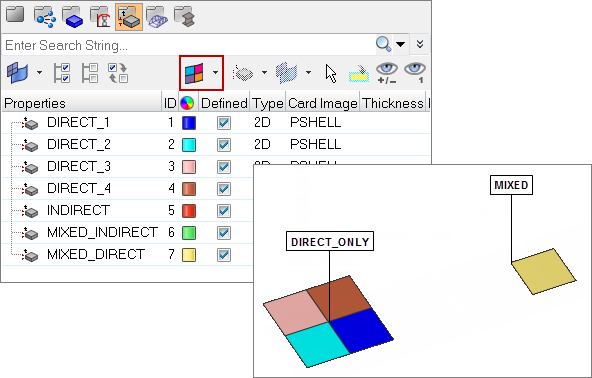Click the pink color swatch for DIRECT_3
Image resolution: width=592 pixels, height=378 pixels.
click(x=189, y=167)
